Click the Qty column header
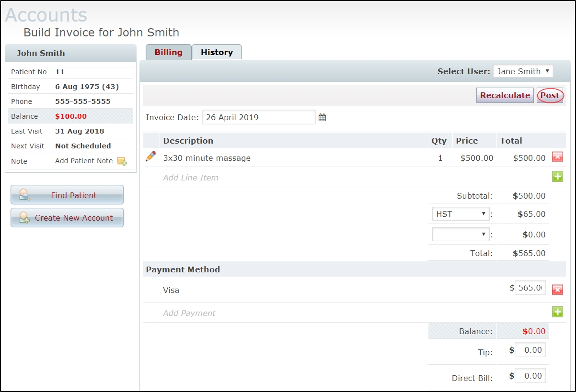The image size is (576, 392). pyautogui.click(x=439, y=141)
